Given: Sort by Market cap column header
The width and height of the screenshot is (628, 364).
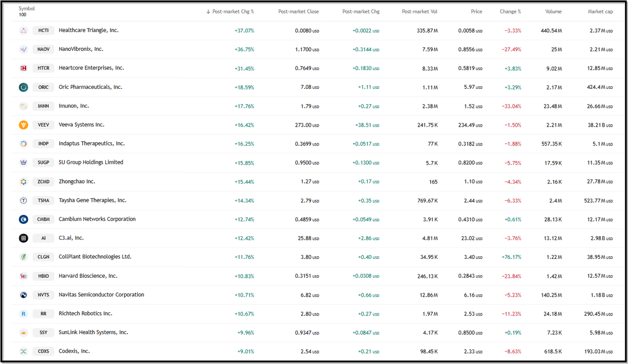Looking at the screenshot, I should pyautogui.click(x=600, y=12).
